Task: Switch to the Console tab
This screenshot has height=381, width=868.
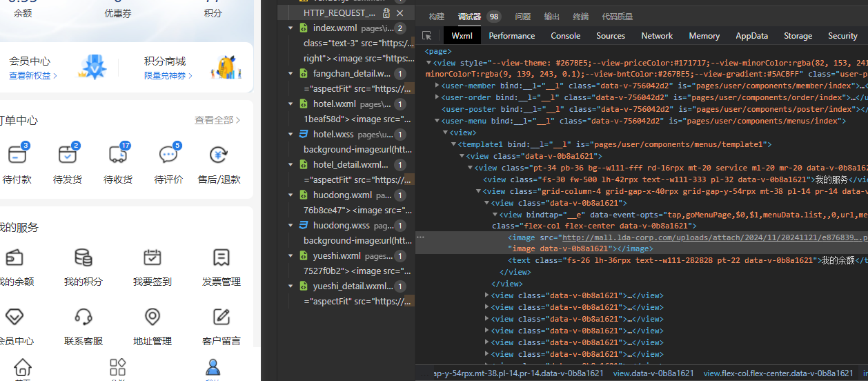Action: (565, 36)
